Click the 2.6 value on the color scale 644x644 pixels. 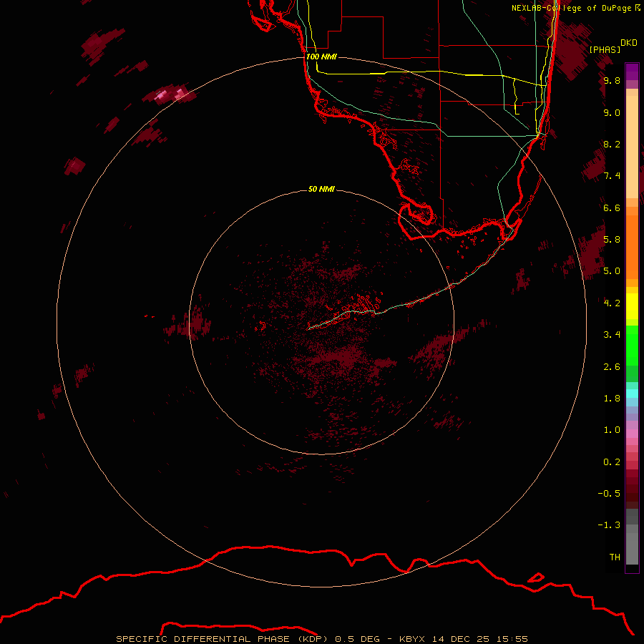612,367
